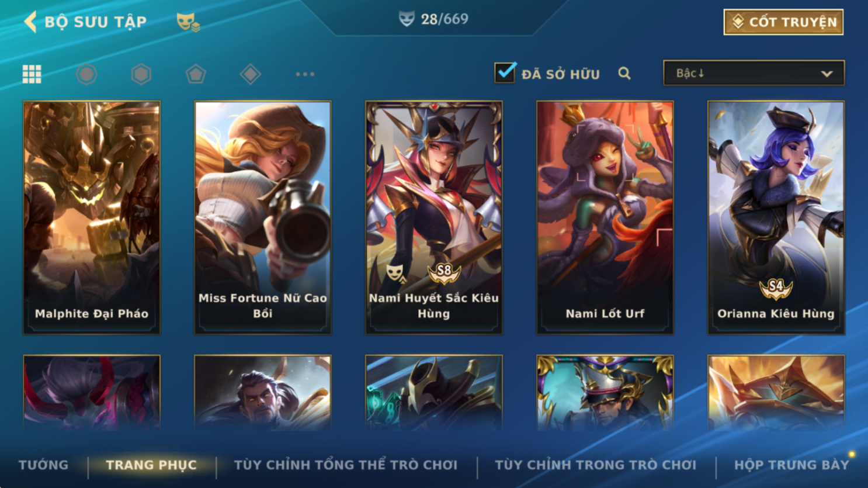Open the skin search magnifier
The image size is (868, 488).
pos(624,74)
